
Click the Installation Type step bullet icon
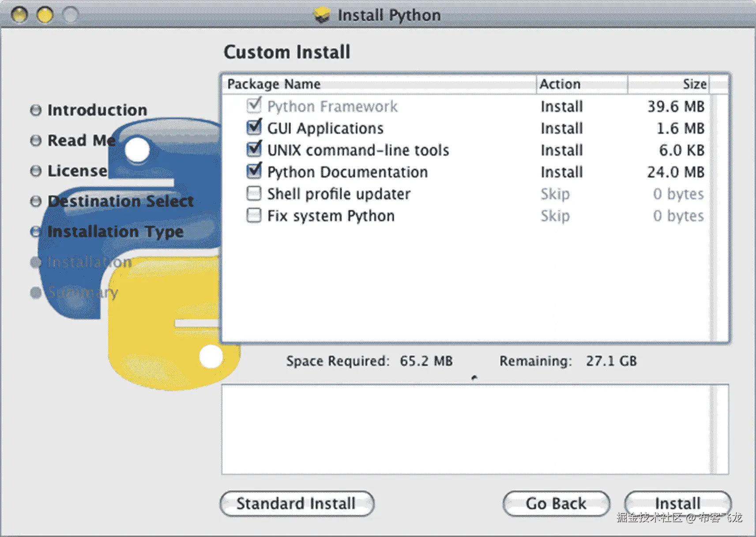pyautogui.click(x=35, y=231)
